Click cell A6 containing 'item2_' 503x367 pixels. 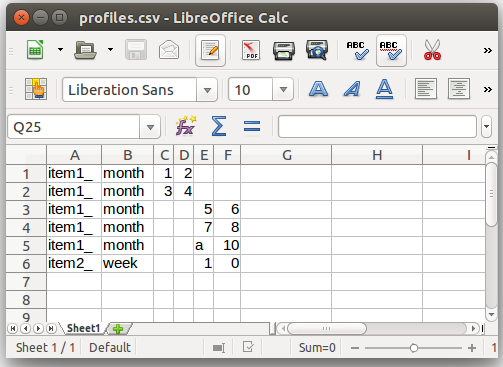point(74,264)
